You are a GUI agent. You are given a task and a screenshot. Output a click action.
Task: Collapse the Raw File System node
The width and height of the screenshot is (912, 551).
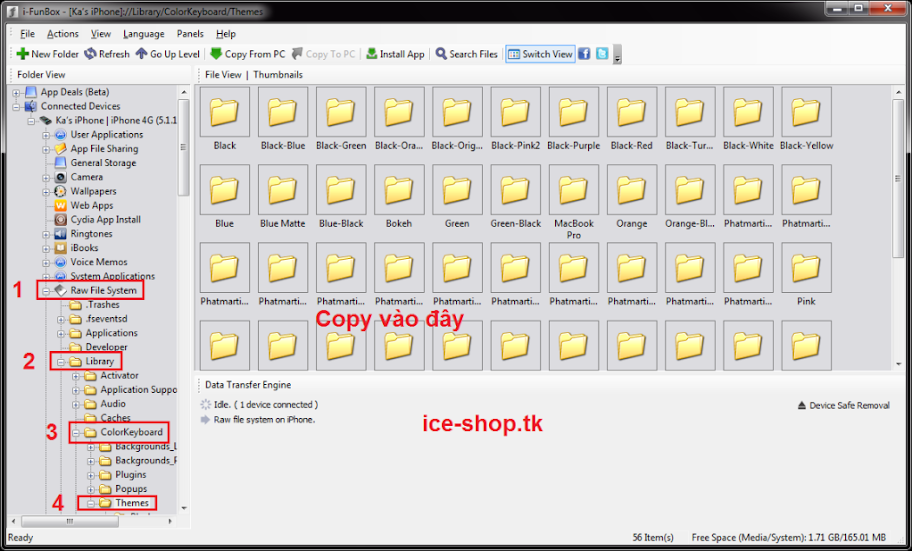coord(46,291)
